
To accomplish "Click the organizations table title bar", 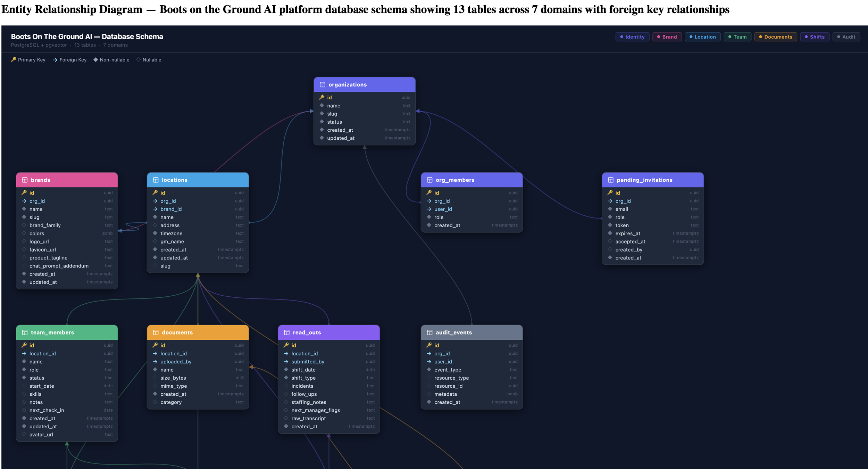I will (365, 85).
